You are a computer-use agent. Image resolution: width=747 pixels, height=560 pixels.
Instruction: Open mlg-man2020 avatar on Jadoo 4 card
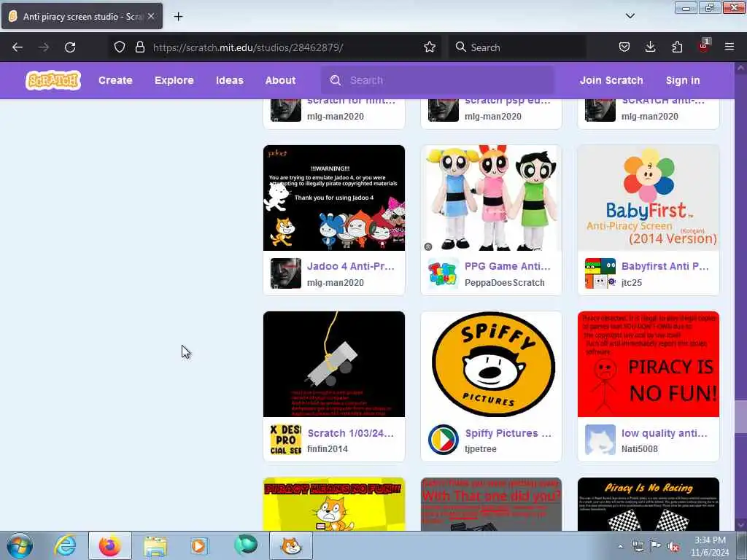[285, 273]
